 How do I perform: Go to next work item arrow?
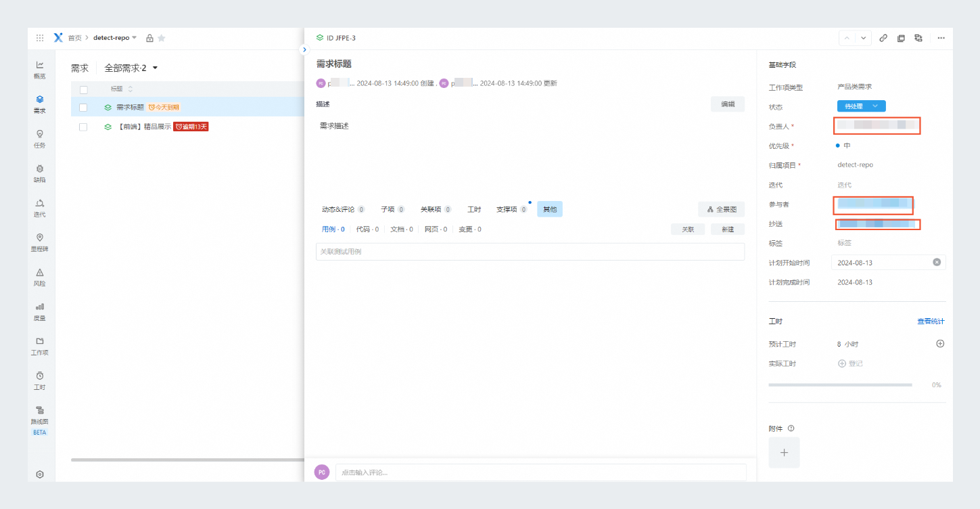point(863,38)
